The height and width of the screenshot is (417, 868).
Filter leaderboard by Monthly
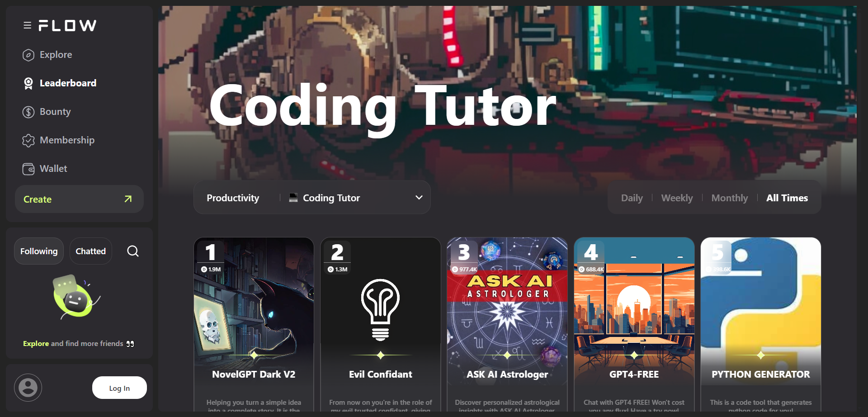729,198
